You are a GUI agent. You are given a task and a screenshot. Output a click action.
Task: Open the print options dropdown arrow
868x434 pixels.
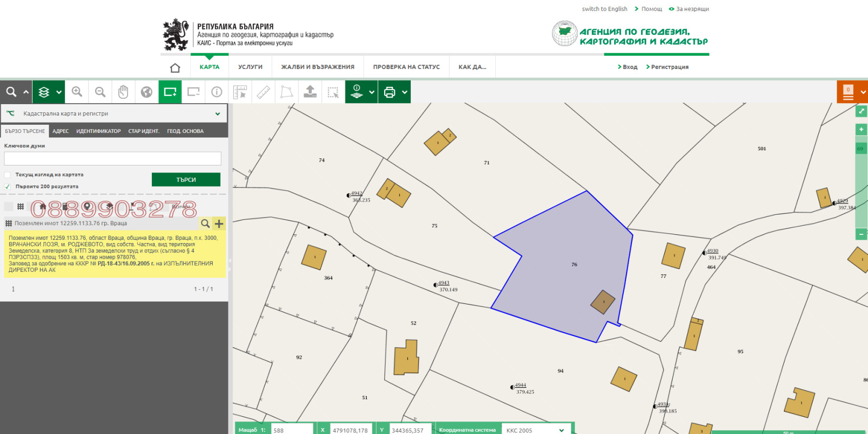405,92
